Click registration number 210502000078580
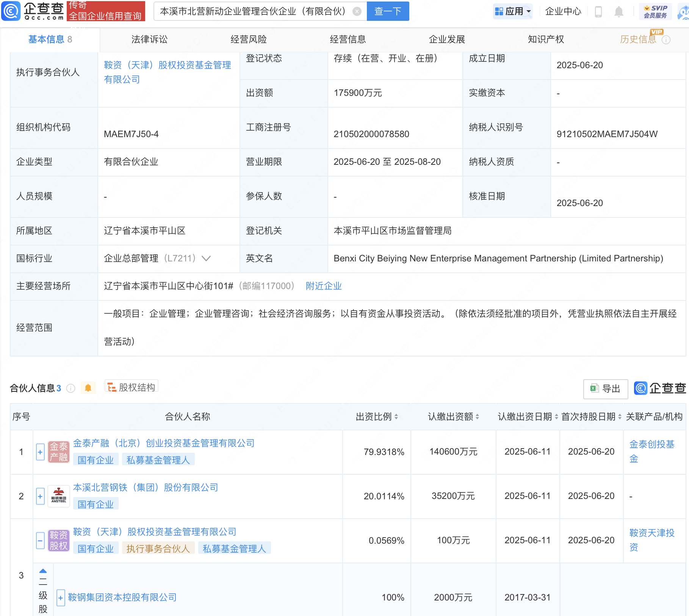 point(371,134)
